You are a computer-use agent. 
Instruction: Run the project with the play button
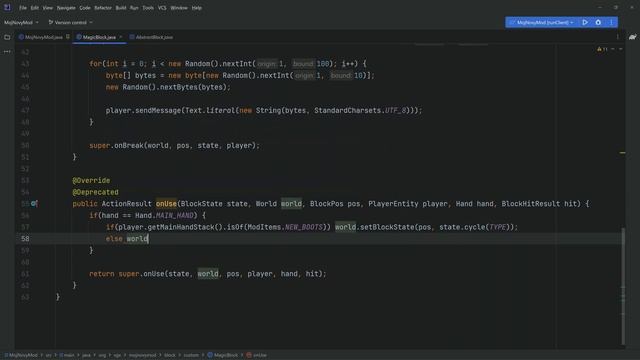click(x=585, y=22)
